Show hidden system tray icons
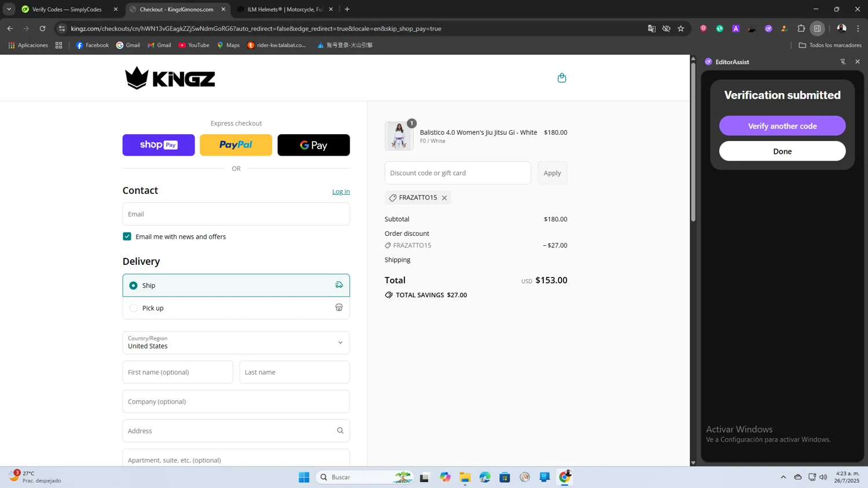 click(x=784, y=477)
